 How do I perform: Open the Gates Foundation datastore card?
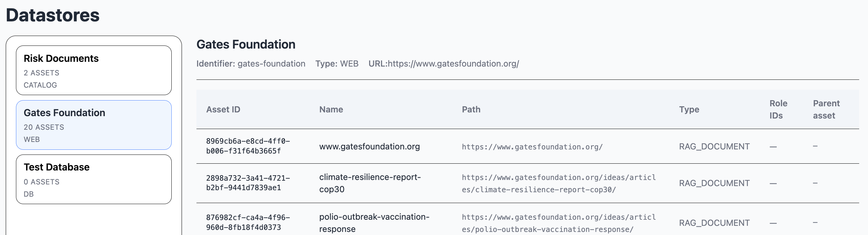94,125
